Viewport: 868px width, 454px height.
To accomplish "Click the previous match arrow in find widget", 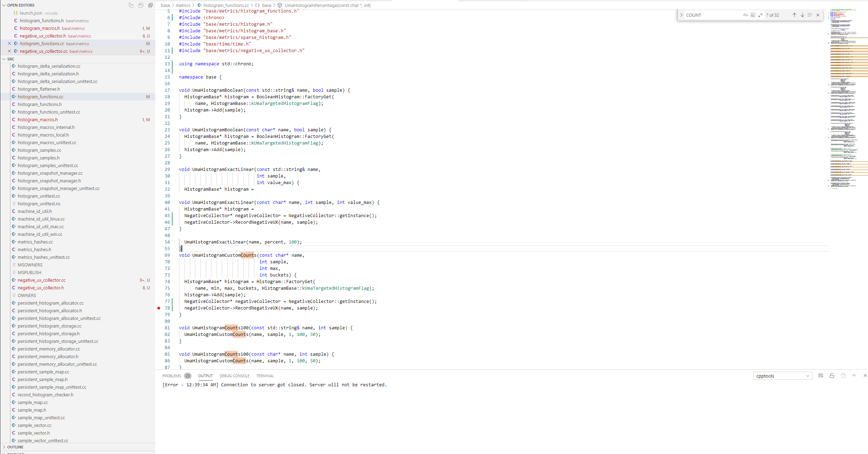I will point(794,15).
